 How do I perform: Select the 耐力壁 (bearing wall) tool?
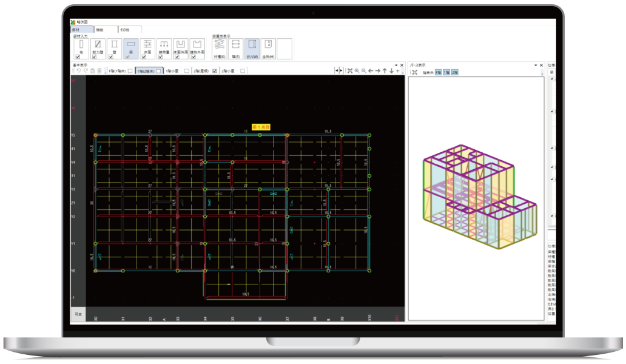tap(98, 45)
